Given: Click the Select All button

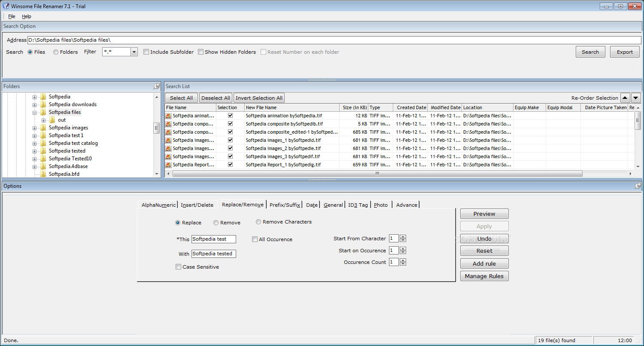Looking at the screenshot, I should click(x=182, y=98).
